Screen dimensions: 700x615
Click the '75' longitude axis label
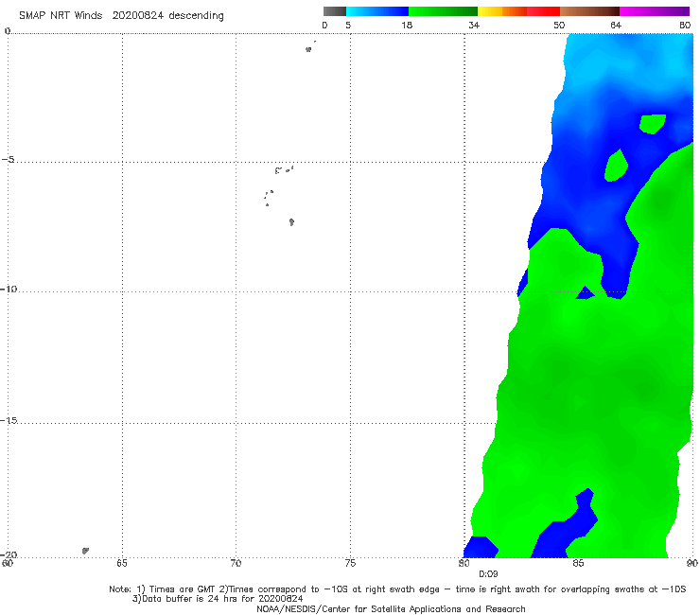(350, 563)
